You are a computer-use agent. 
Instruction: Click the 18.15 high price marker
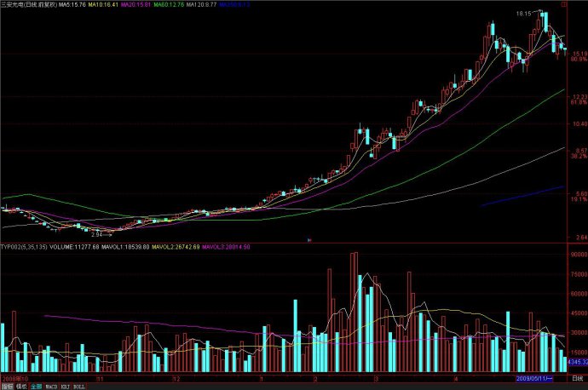pos(523,14)
